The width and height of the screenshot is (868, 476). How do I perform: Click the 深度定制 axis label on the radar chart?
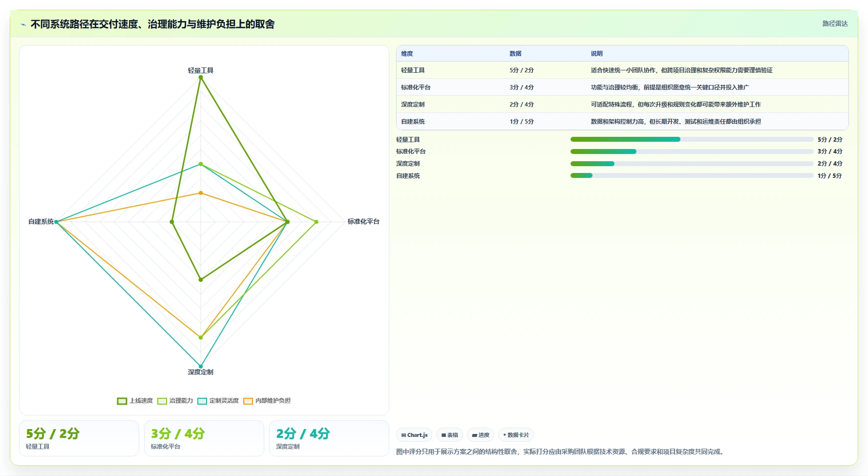200,372
